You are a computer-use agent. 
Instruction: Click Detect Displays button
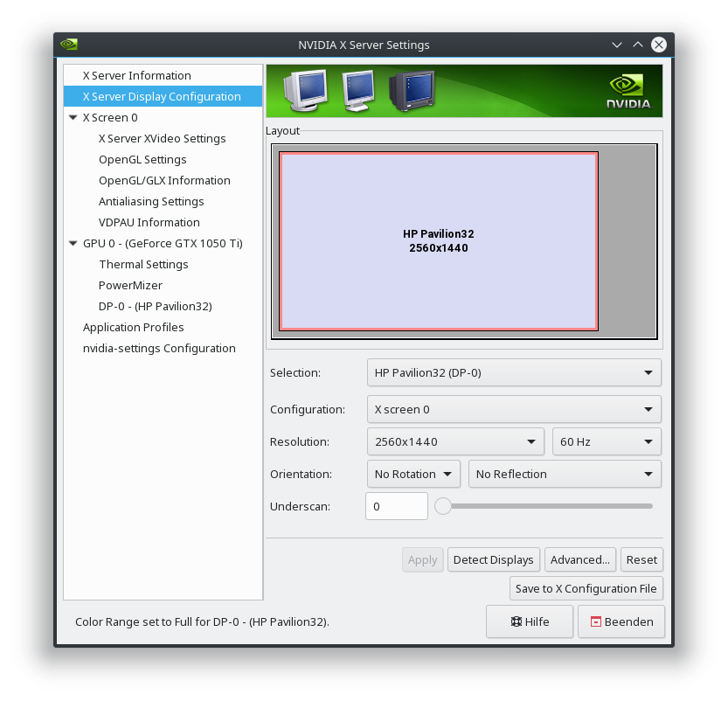click(494, 560)
